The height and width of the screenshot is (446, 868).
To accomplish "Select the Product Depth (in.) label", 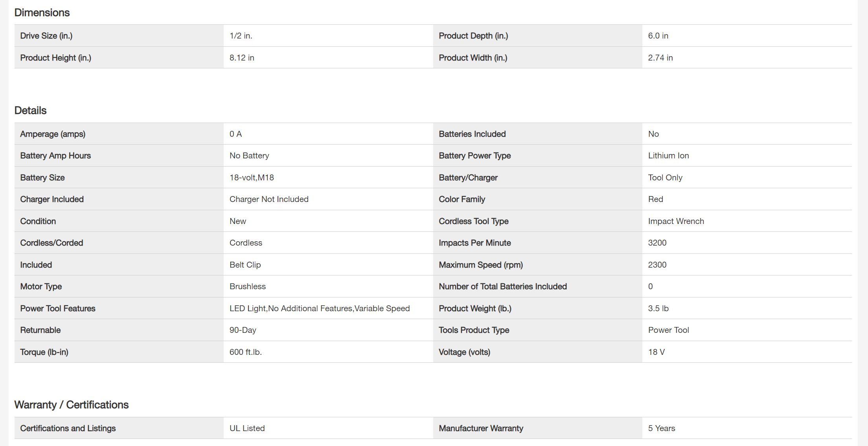I will [x=473, y=36].
